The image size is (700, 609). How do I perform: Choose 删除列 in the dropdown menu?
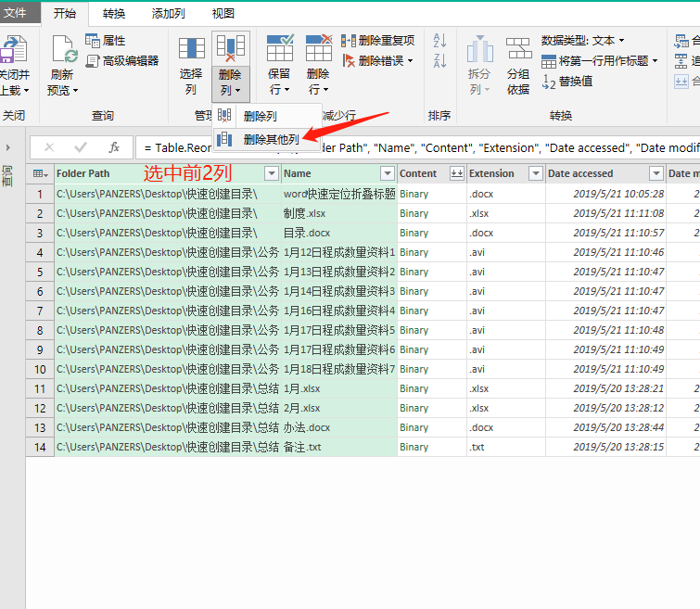267,116
